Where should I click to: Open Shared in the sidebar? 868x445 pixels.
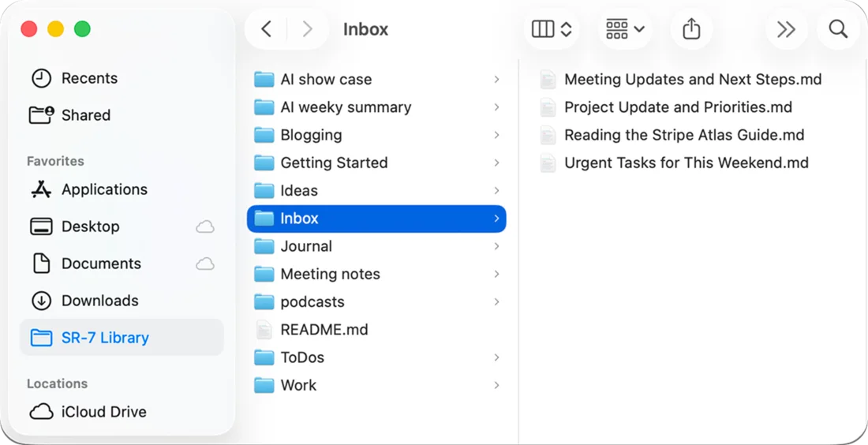[122, 115]
